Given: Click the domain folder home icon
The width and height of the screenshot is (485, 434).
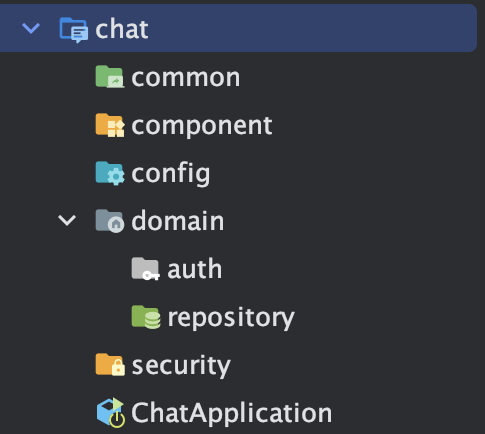Looking at the screenshot, I should tap(110, 221).
